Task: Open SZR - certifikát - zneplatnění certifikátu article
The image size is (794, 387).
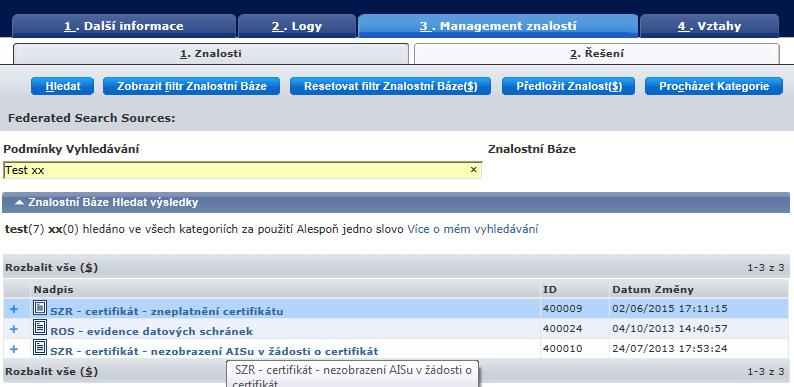Action: click(x=167, y=311)
